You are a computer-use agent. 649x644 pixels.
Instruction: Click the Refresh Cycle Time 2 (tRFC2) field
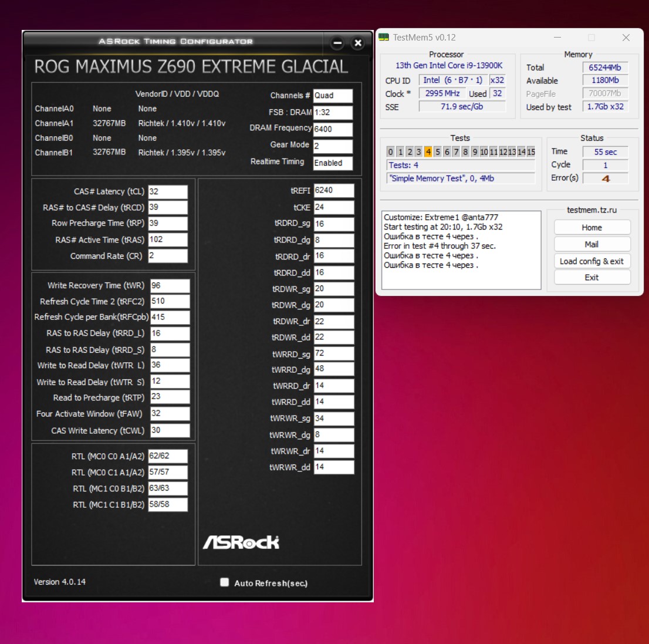coord(170,301)
